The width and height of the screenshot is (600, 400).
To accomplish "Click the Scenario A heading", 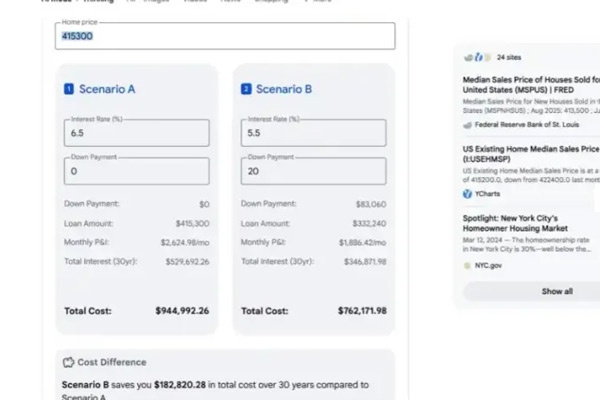I will (x=107, y=89).
